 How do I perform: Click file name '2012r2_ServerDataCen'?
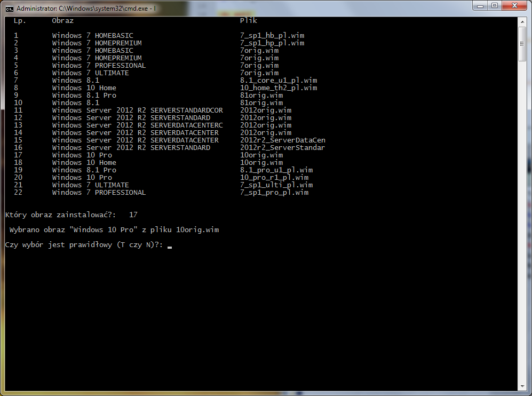pyautogui.click(x=283, y=140)
